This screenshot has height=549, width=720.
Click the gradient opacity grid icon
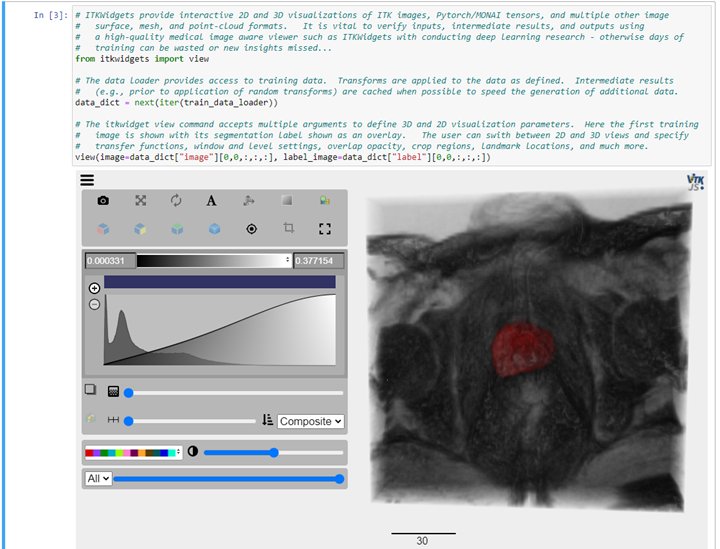[113, 392]
